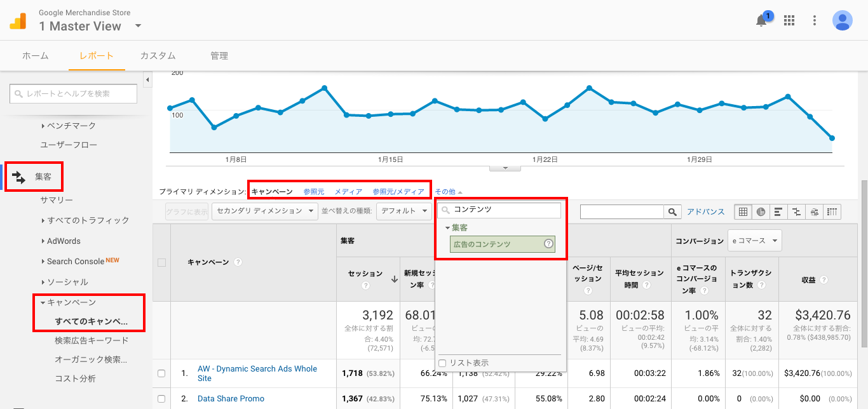This screenshot has height=409, width=868.
Task: Click the 集客 acquisition section icon
Action: [19, 177]
